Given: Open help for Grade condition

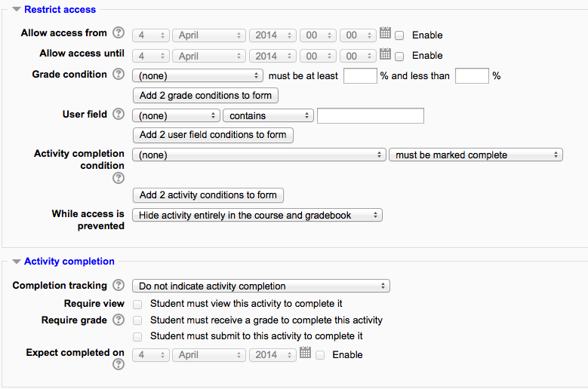Looking at the screenshot, I should 119,74.
